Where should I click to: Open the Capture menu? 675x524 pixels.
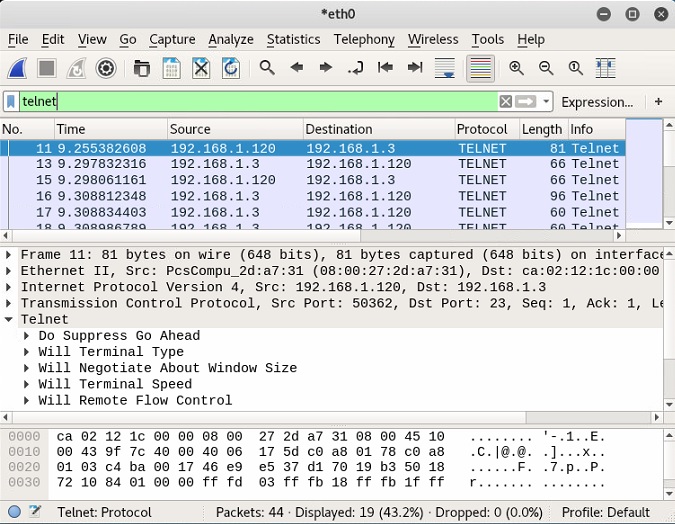(x=172, y=39)
